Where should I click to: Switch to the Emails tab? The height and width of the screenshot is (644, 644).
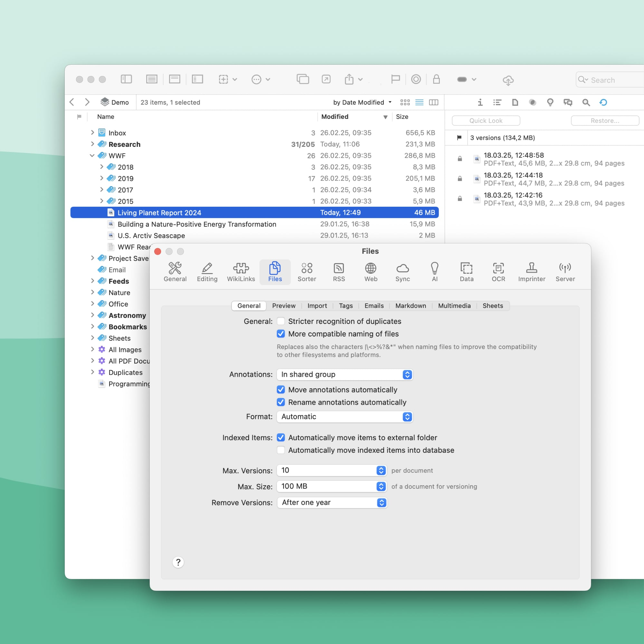374,306
